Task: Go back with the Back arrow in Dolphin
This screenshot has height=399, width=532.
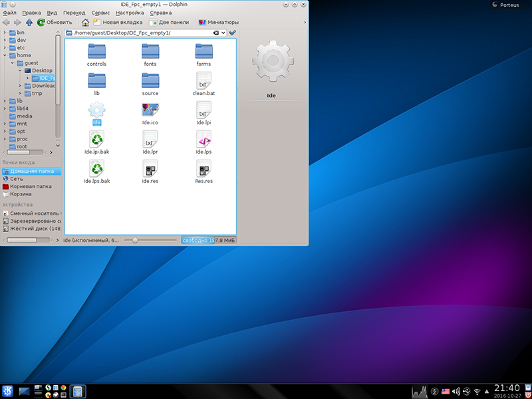Action: 6,23
